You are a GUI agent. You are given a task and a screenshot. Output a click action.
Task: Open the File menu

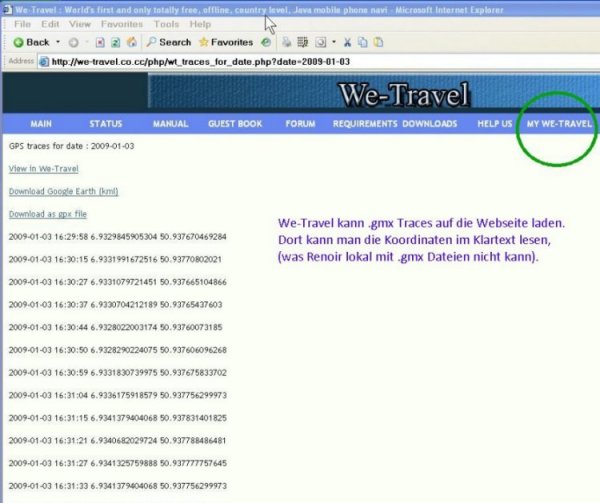[x=22, y=24]
